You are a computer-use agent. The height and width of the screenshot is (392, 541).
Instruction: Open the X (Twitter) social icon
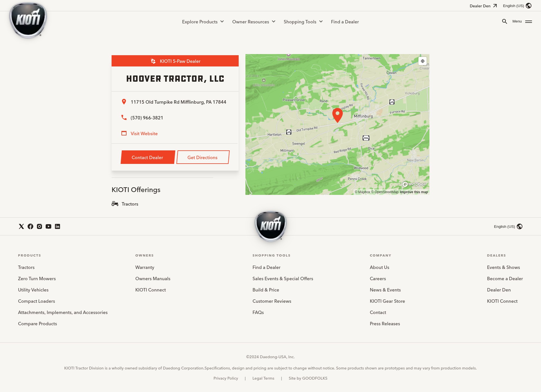click(21, 226)
